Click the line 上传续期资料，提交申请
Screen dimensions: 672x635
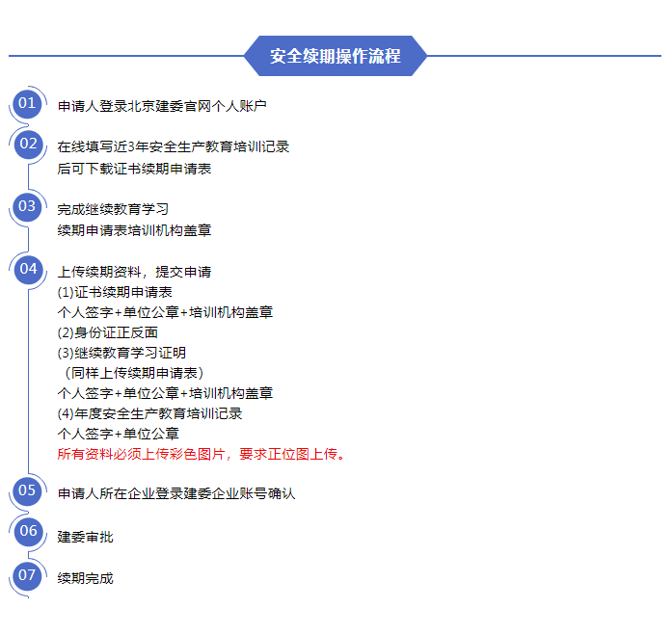(x=134, y=272)
